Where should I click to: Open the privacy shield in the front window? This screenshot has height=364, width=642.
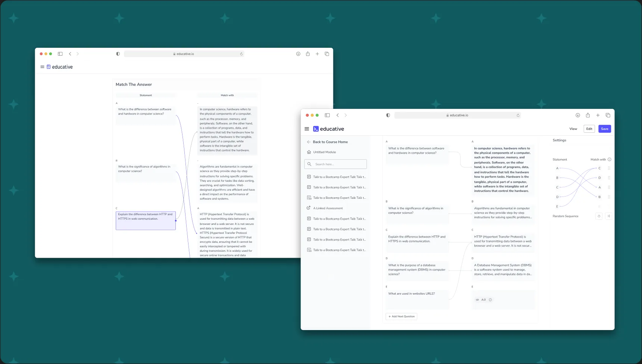(388, 115)
